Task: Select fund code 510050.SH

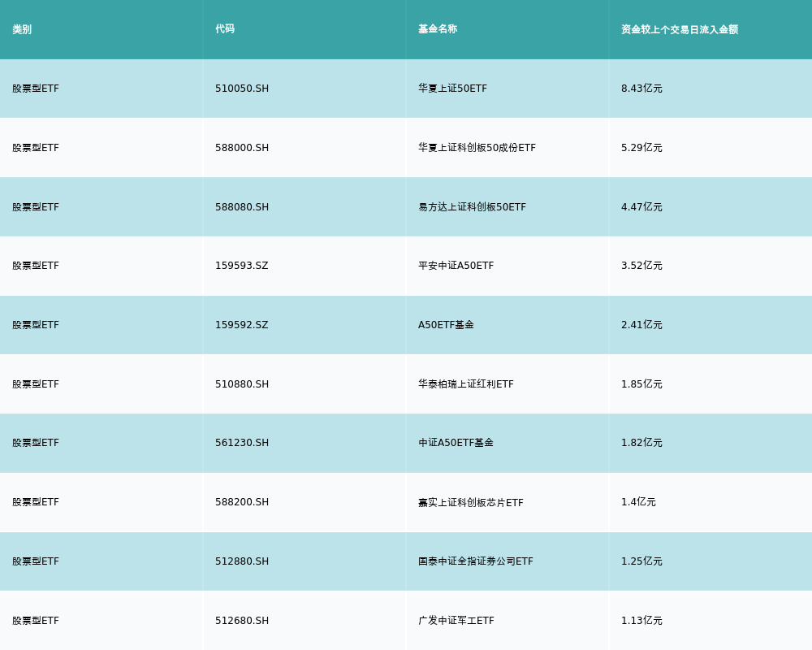Action: pyautogui.click(x=242, y=89)
